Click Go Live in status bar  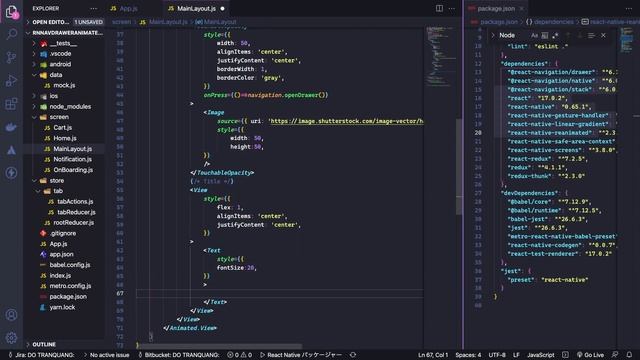coord(591,355)
